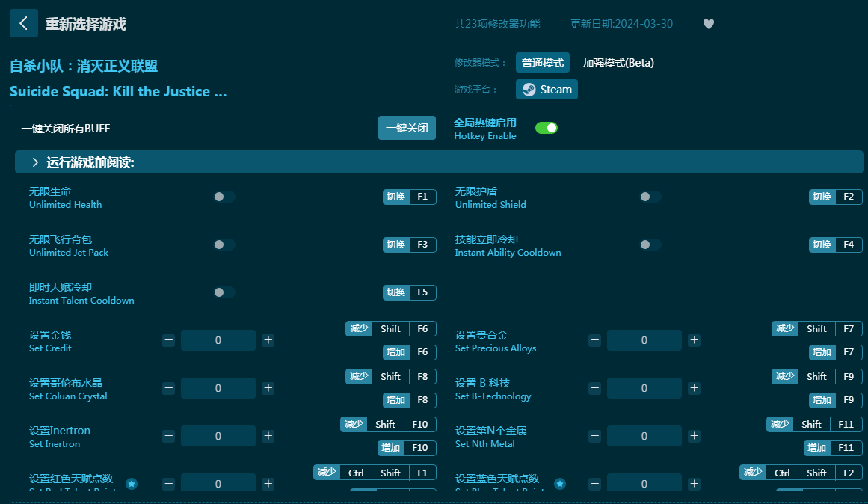
Task: Click minus icon for Set Credit
Action: tap(169, 340)
